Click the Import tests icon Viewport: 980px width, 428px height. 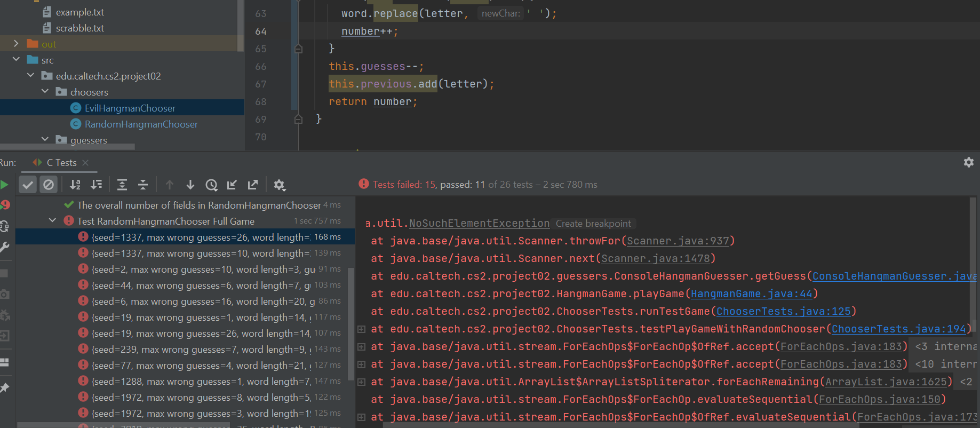pos(232,185)
